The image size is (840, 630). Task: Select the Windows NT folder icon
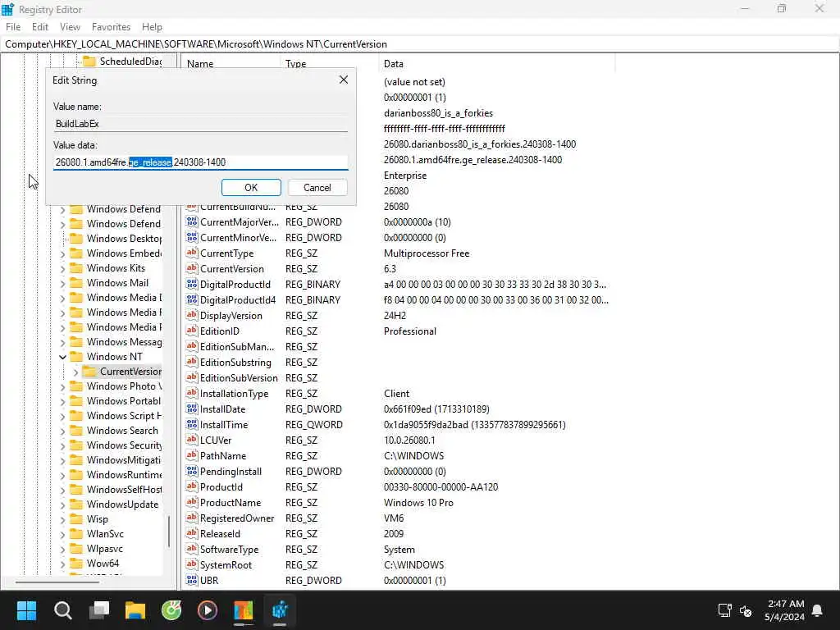[76, 356]
